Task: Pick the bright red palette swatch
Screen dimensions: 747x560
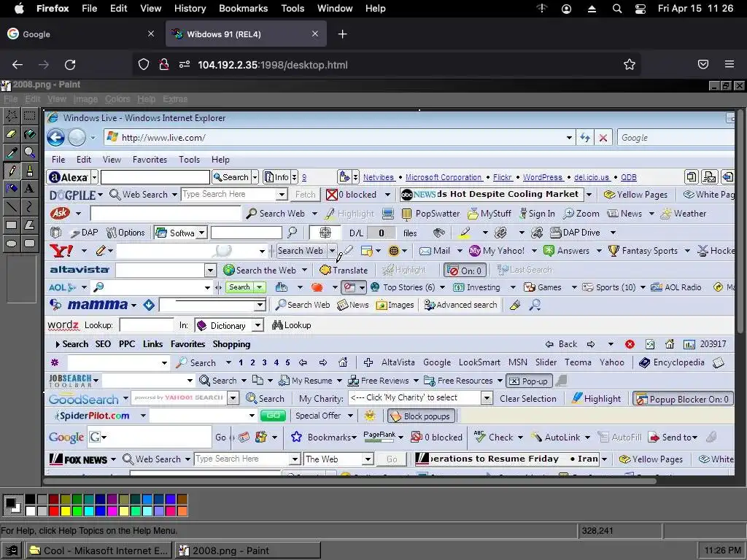Action: click(x=53, y=511)
